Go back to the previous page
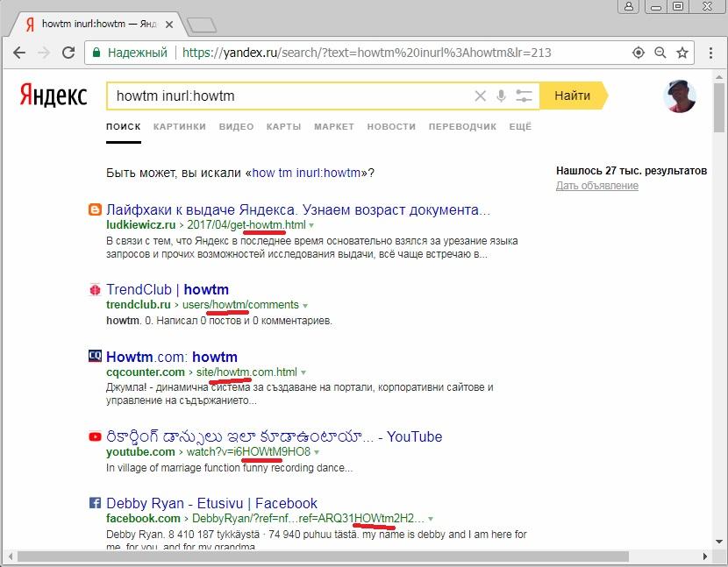 (19, 53)
